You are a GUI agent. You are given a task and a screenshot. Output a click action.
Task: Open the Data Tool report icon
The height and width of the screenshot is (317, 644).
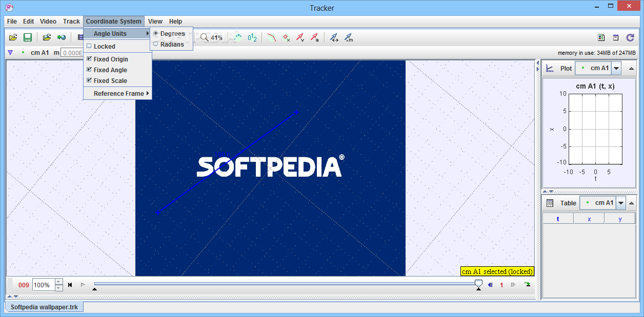click(601, 37)
